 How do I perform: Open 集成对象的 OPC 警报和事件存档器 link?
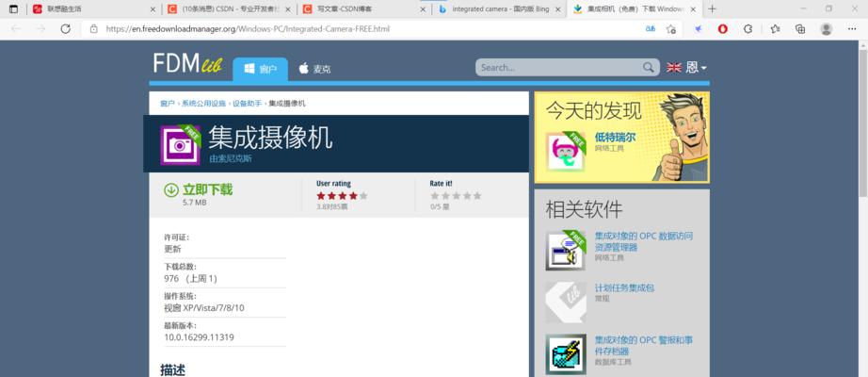[644, 345]
